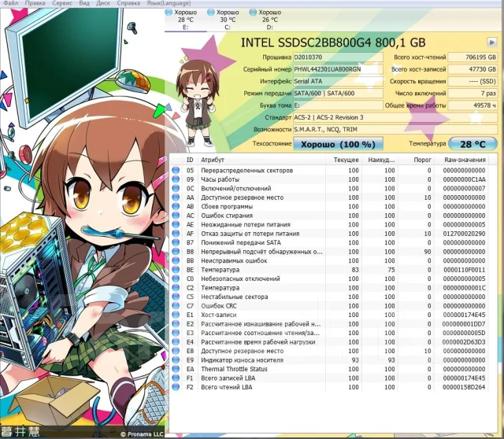Click the interface field Serial ATA
Screen dimensions: 504x439
[338, 81]
